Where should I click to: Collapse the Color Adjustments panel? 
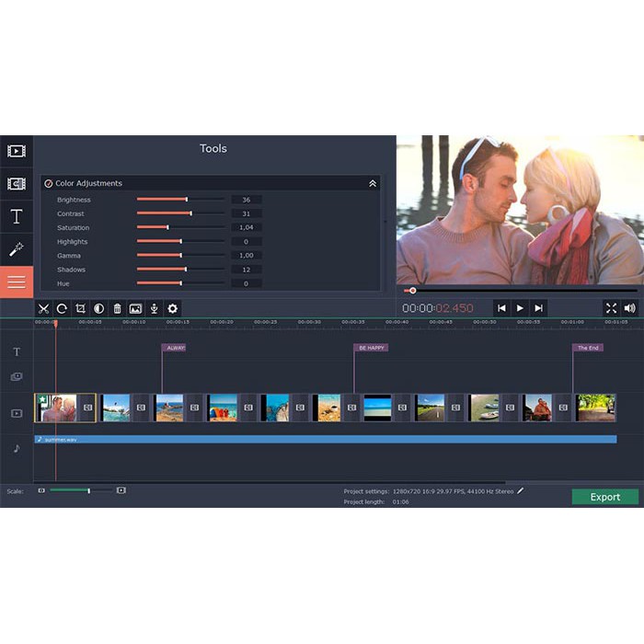tap(372, 184)
